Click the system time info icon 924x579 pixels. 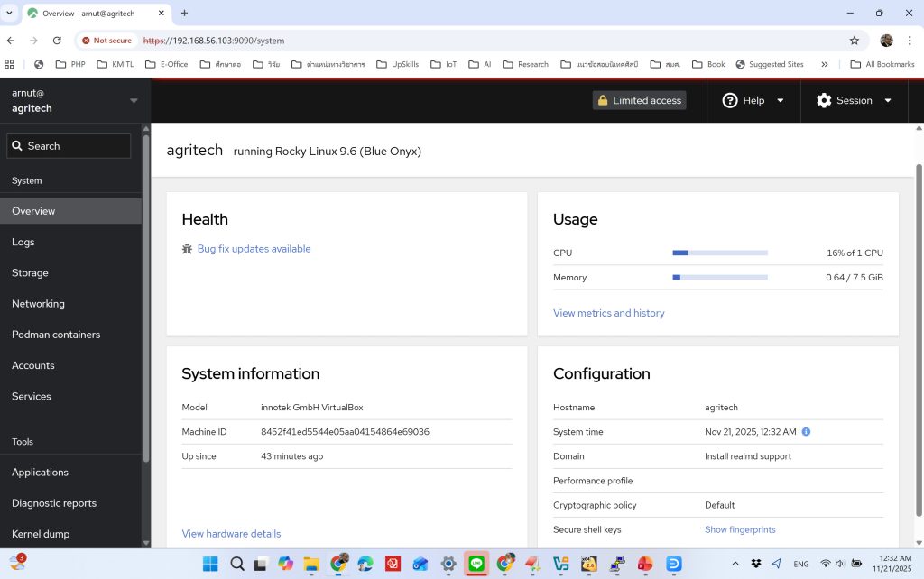coord(806,432)
